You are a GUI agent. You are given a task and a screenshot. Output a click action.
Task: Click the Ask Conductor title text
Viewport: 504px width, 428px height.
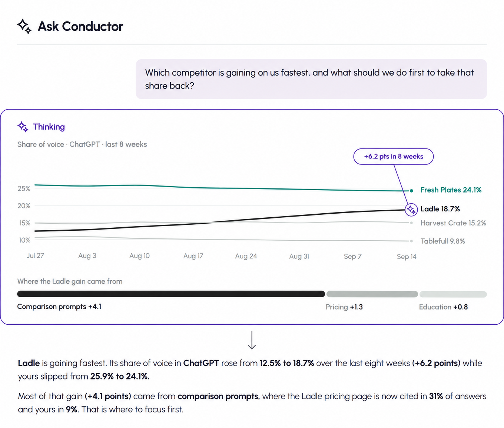point(80,26)
